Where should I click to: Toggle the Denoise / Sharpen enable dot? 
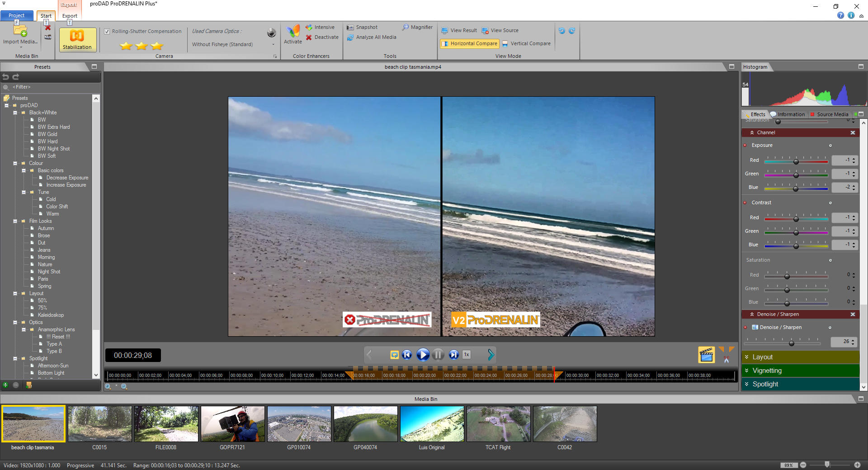pos(745,327)
